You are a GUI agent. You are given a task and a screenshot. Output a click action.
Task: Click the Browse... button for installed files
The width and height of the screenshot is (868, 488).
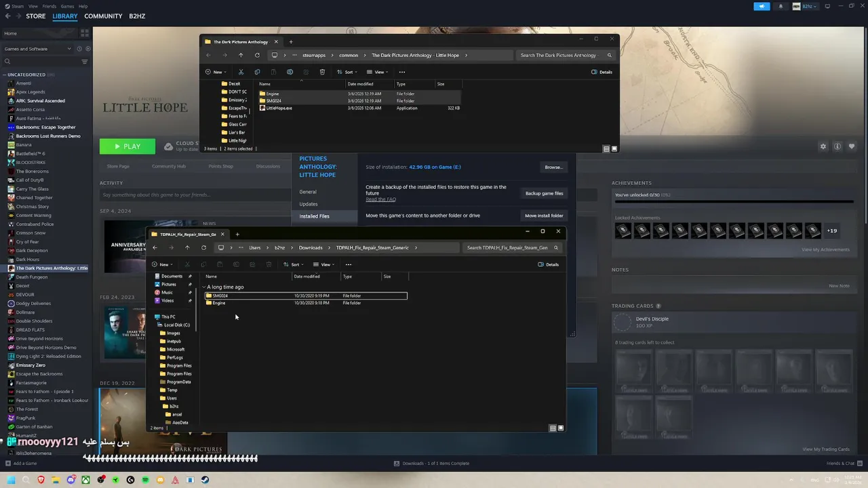point(553,167)
